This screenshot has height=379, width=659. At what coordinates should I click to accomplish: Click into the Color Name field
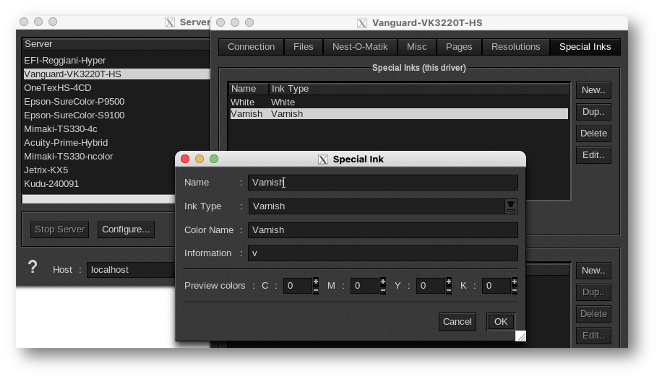[382, 230]
